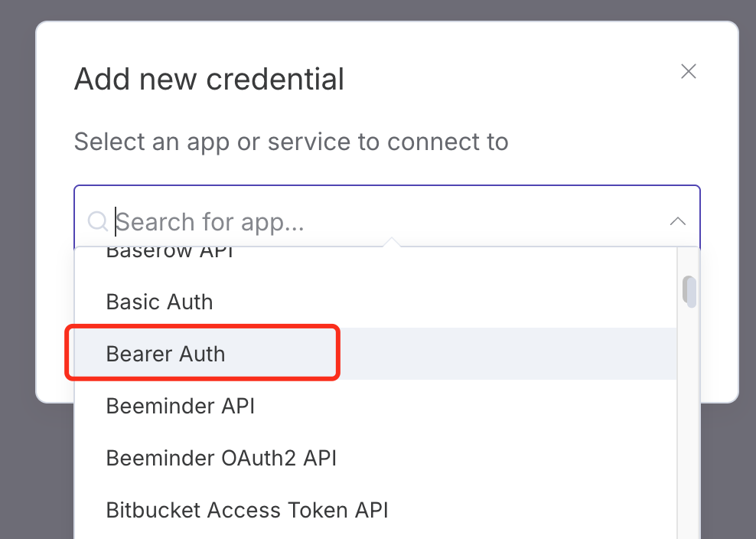Viewport: 756px width, 539px height.
Task: Click the Select an app subtitle text
Action: click(x=291, y=142)
